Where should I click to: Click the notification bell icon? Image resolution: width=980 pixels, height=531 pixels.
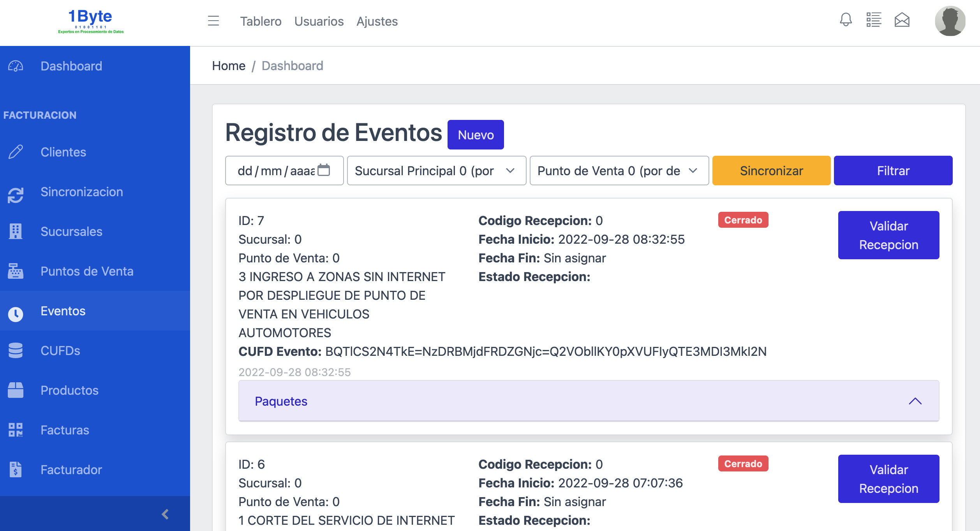tap(845, 20)
